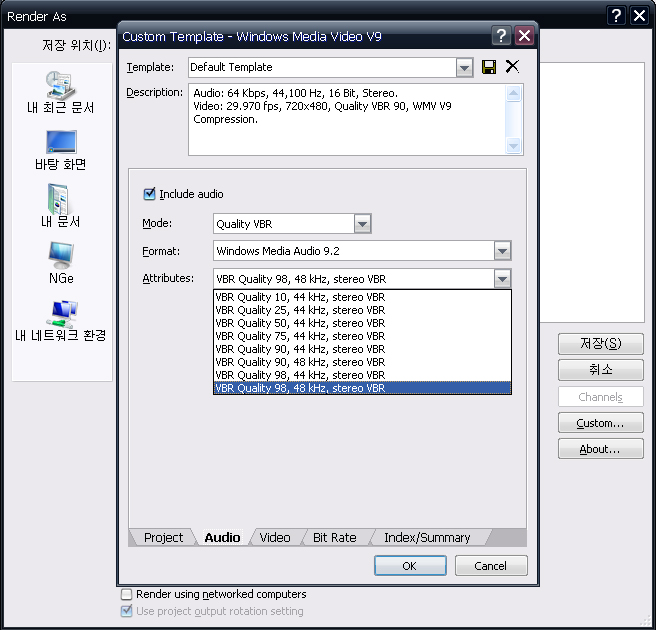Switch to the Project tab
656x630 pixels.
163,538
